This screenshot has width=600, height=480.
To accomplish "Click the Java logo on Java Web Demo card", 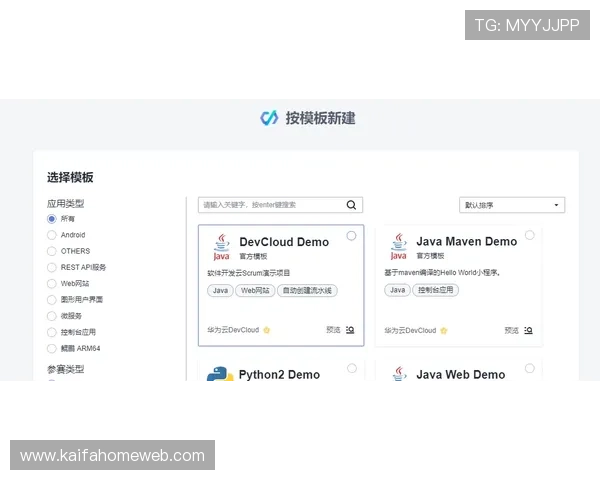I will point(399,373).
